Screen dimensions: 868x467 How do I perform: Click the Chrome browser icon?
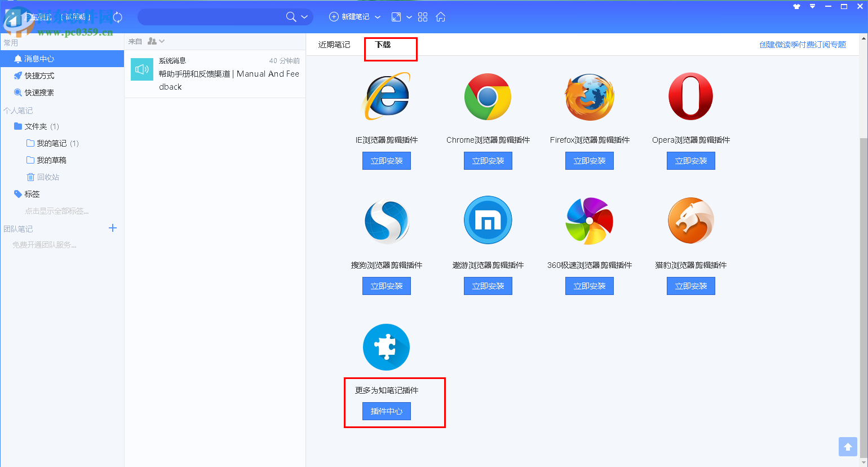(488, 96)
